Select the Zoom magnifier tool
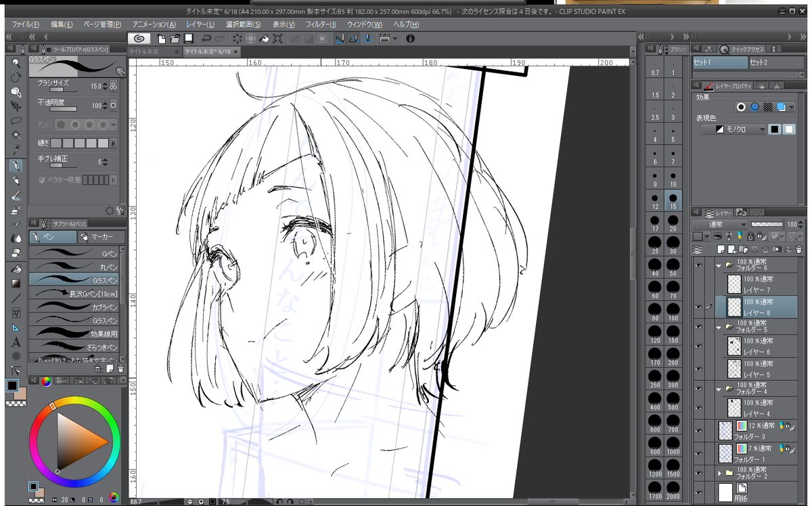Viewport: 812px width, 506px height. tap(15, 62)
